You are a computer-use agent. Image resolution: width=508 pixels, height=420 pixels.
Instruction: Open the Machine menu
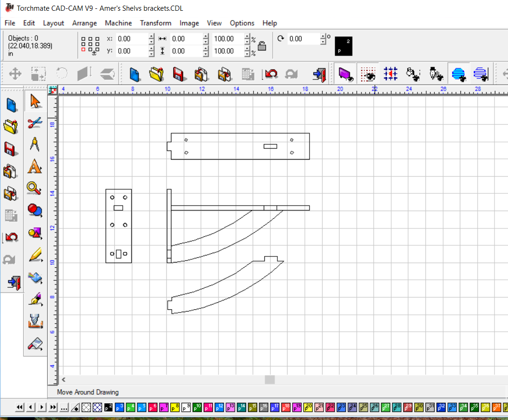tap(118, 23)
